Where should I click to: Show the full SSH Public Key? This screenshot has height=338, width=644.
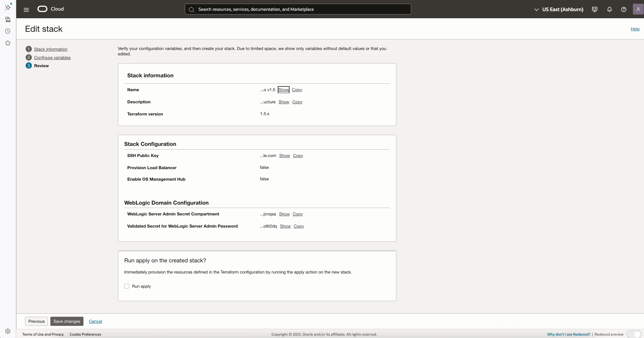284,156
